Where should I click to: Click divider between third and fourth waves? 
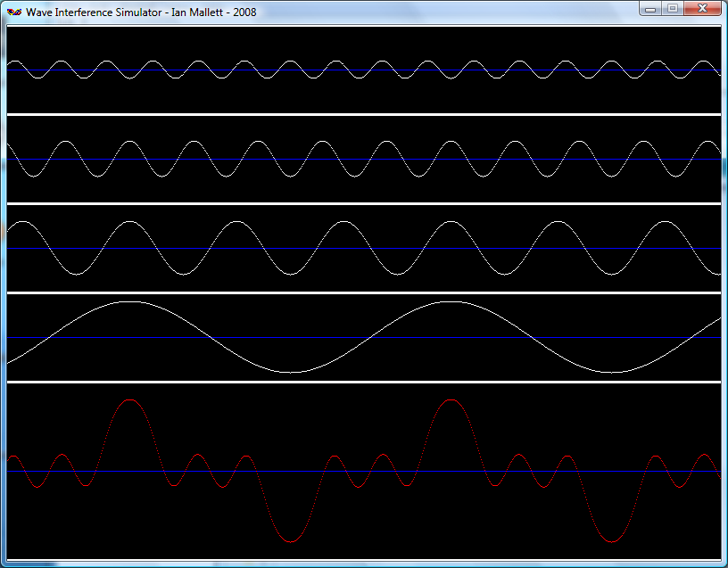click(x=363, y=292)
